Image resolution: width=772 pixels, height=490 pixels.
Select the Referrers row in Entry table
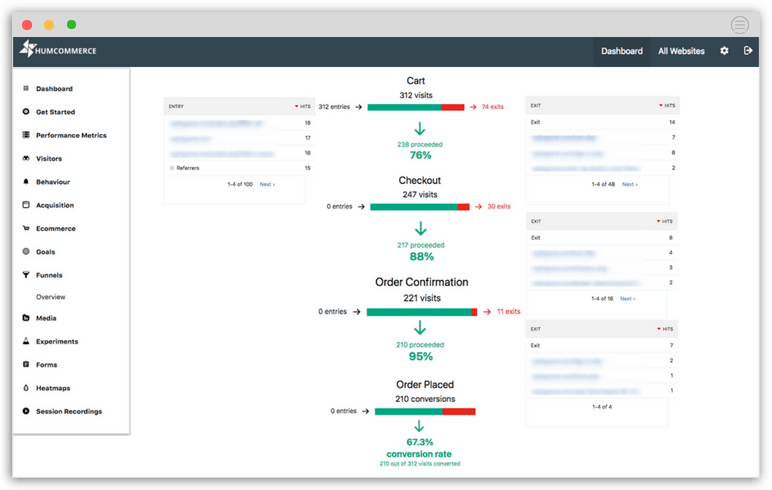click(188, 168)
